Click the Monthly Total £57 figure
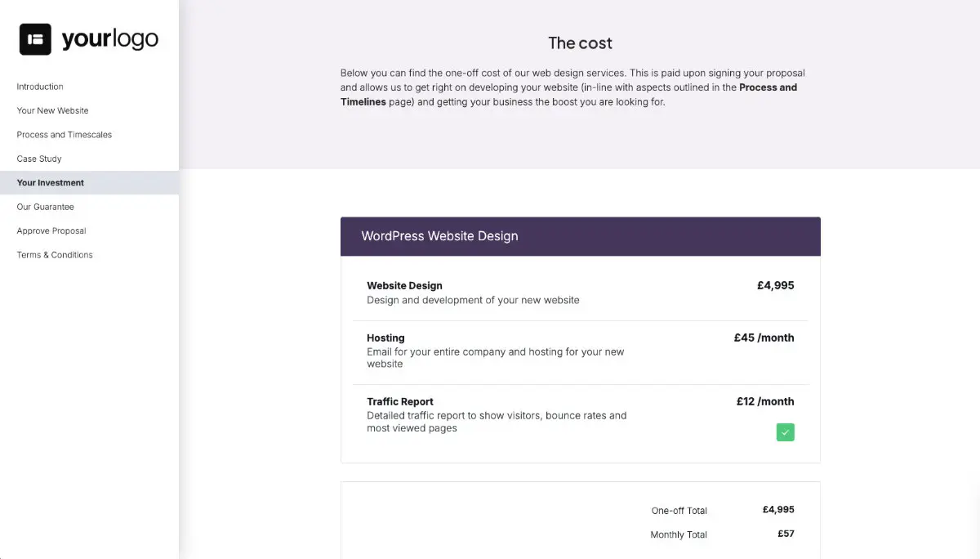The width and height of the screenshot is (980, 559). pyautogui.click(x=785, y=533)
